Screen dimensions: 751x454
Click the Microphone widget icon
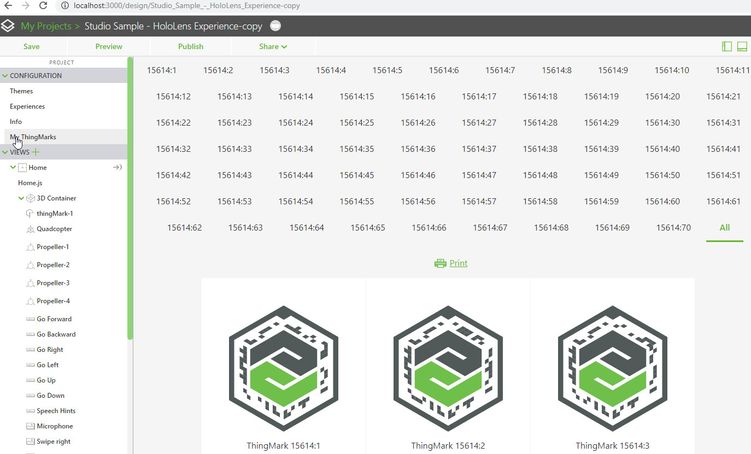point(30,426)
